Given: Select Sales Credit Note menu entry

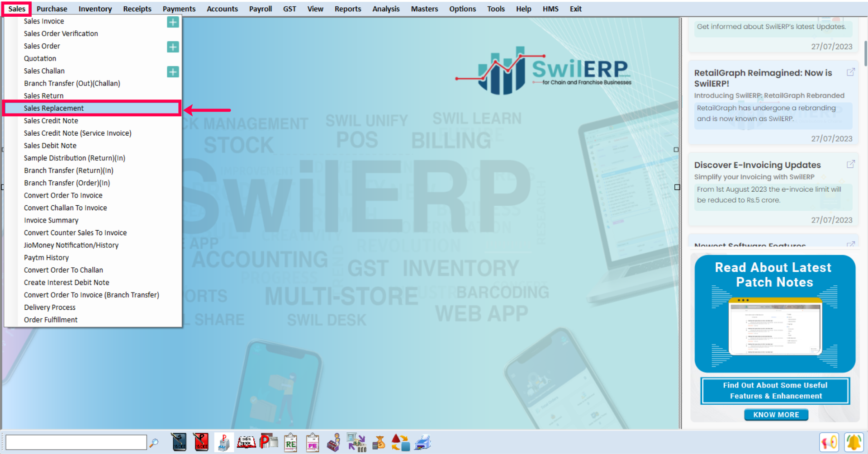Looking at the screenshot, I should (x=92, y=121).
